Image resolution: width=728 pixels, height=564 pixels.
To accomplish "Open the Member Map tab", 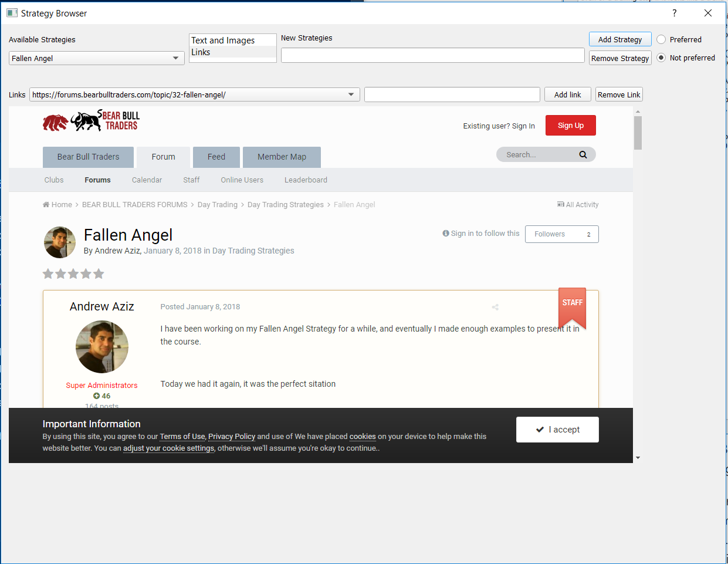I will point(282,157).
